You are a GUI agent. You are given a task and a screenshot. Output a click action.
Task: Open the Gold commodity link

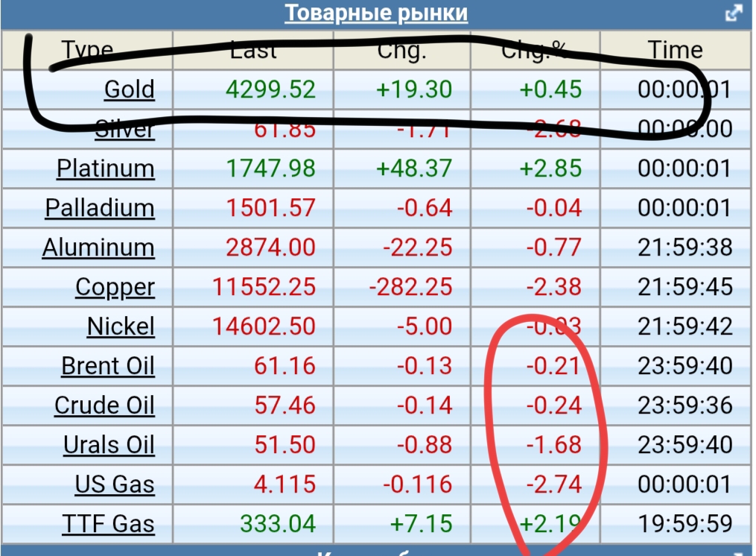(130, 89)
